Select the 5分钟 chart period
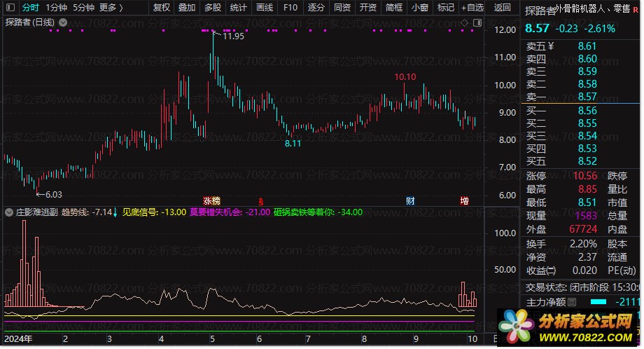644x349 pixels. click(x=83, y=8)
